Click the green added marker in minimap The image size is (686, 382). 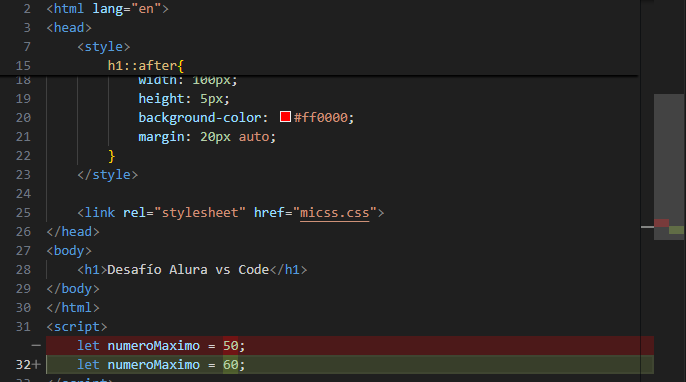click(676, 230)
